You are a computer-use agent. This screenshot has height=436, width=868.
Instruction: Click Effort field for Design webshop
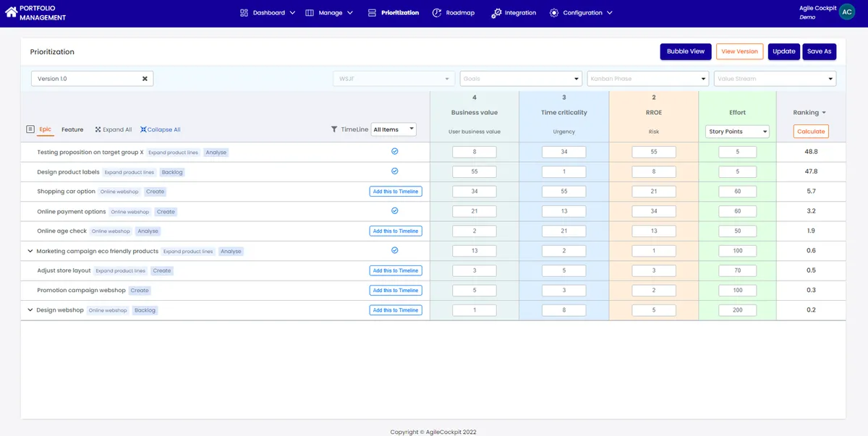point(738,310)
